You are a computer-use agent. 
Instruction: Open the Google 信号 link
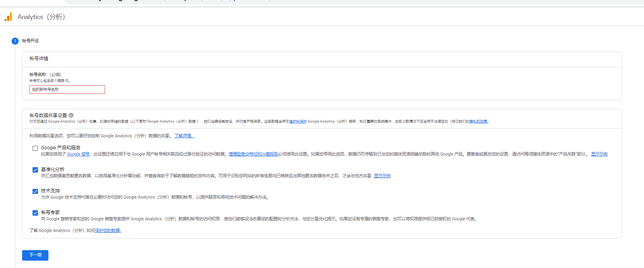pos(78,154)
